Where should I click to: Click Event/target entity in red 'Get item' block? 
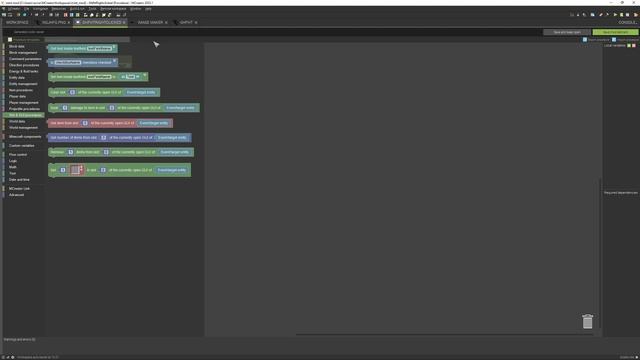pyautogui.click(x=153, y=123)
